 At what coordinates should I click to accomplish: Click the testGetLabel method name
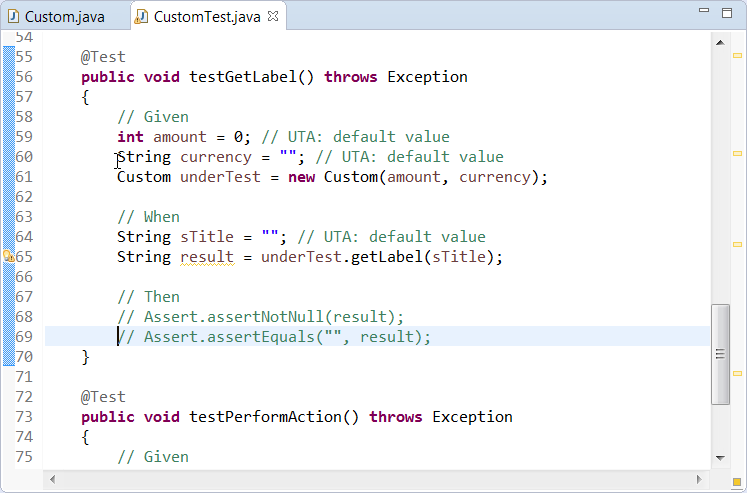pyautogui.click(x=243, y=77)
